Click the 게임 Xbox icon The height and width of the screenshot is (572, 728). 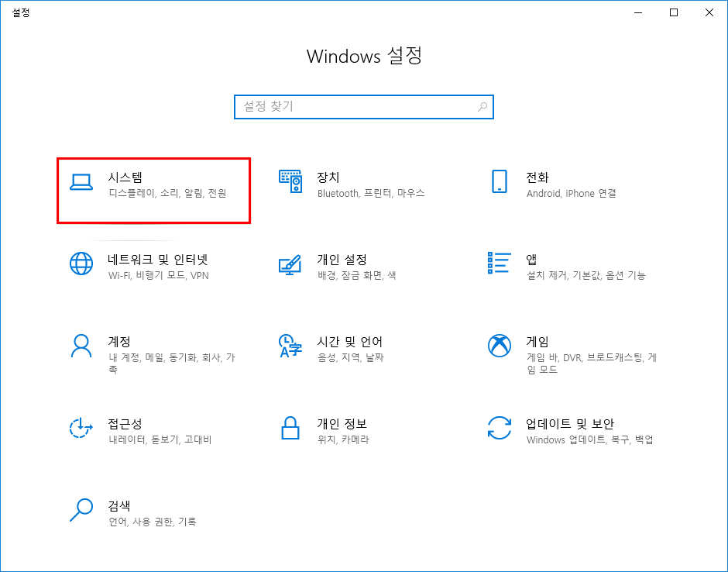pyautogui.click(x=499, y=346)
